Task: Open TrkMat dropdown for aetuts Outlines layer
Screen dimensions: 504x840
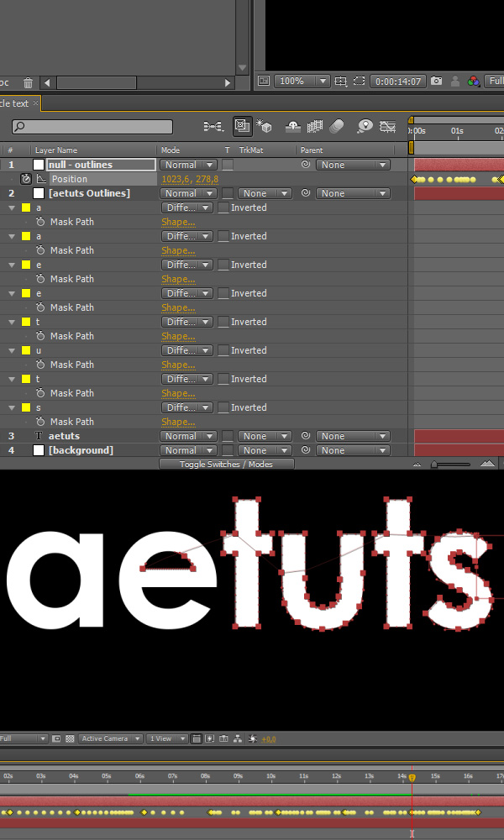Action: click(x=265, y=193)
